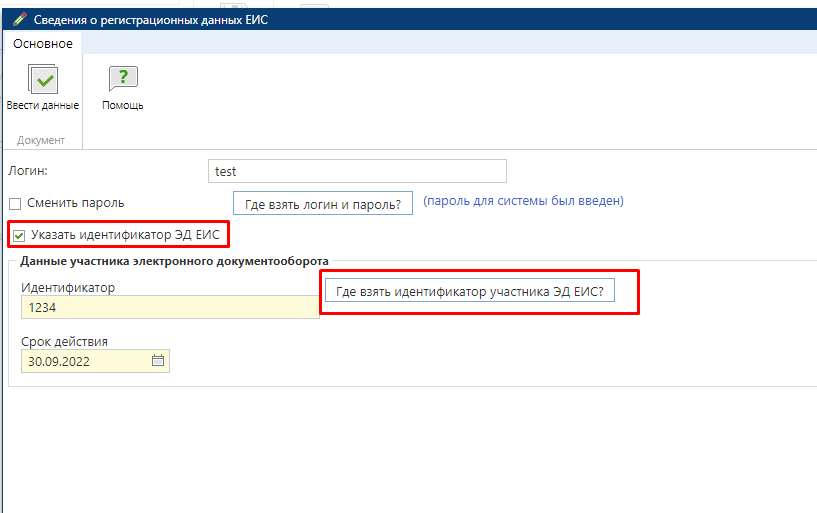Click the Ввести данные checkmark icon
Image resolution: width=817 pixels, height=513 pixels.
pyautogui.click(x=43, y=80)
